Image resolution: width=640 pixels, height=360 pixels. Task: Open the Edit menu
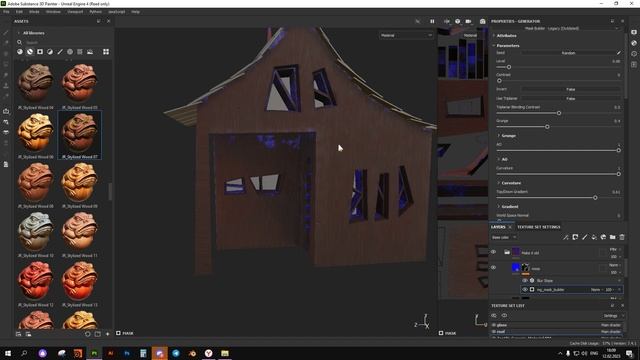click(x=19, y=12)
